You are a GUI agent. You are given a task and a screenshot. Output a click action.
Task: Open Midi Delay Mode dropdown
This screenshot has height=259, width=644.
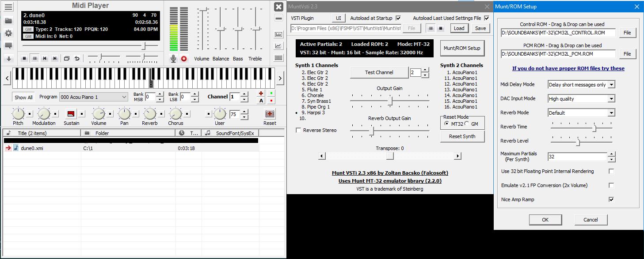pos(581,84)
